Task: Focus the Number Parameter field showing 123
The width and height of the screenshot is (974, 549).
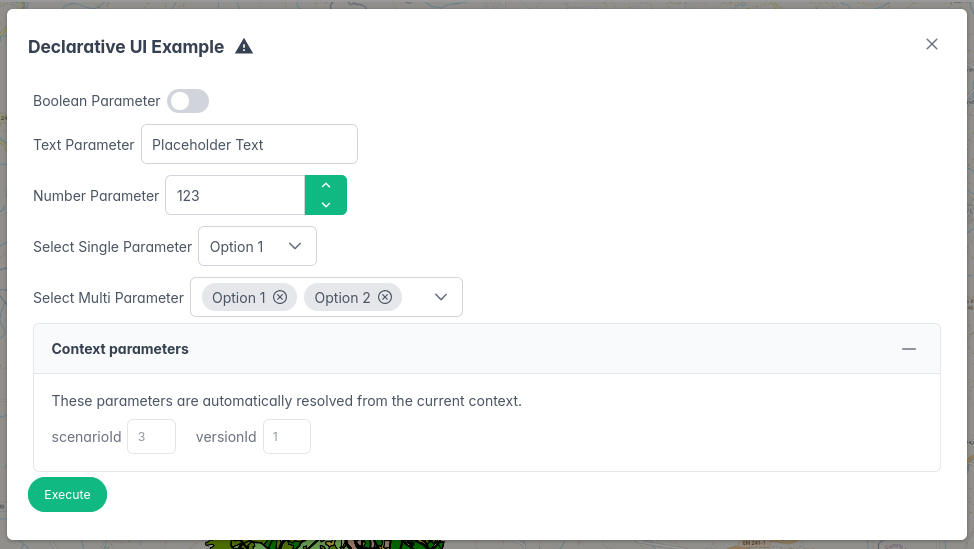Action: coord(234,196)
